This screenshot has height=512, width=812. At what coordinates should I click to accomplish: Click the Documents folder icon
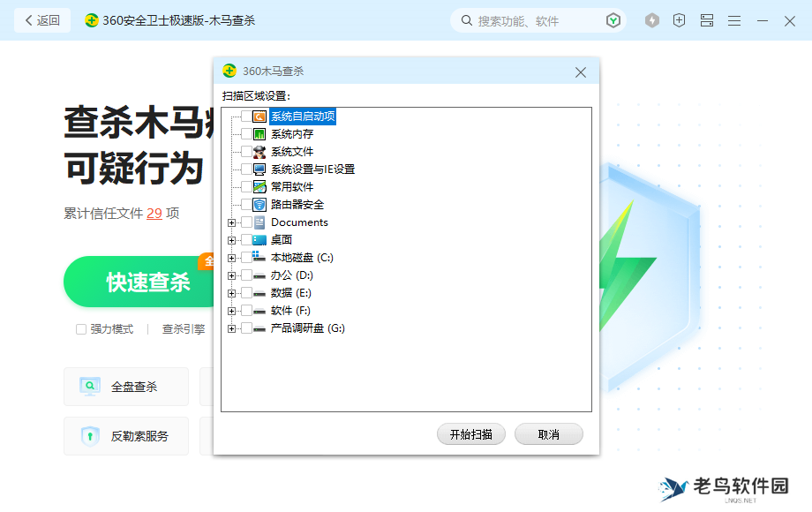[x=259, y=222]
